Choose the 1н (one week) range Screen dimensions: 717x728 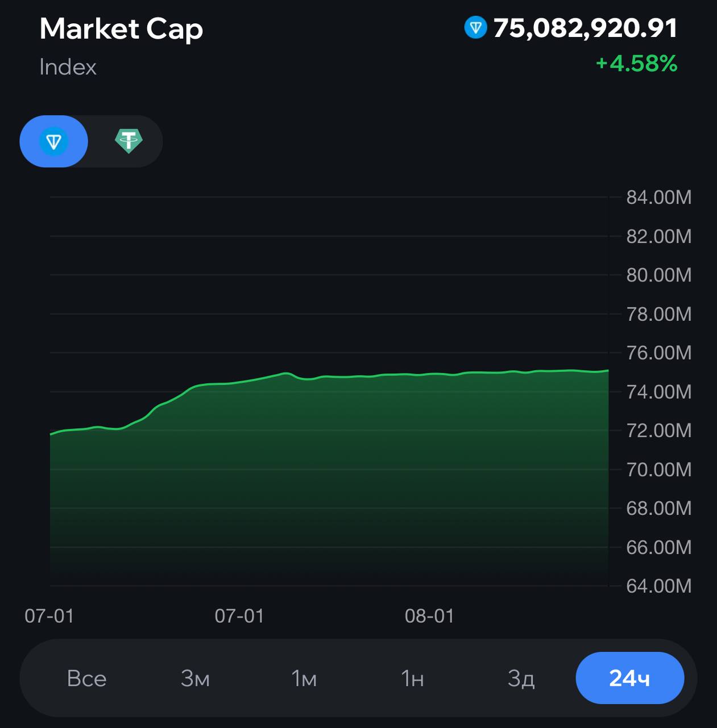412,679
